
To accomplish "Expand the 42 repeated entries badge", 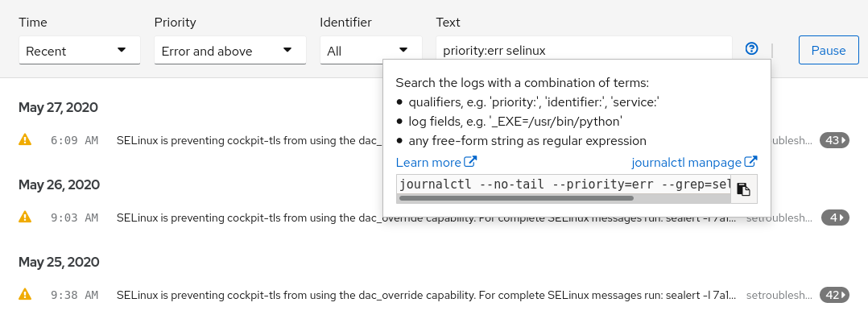I will click(834, 295).
